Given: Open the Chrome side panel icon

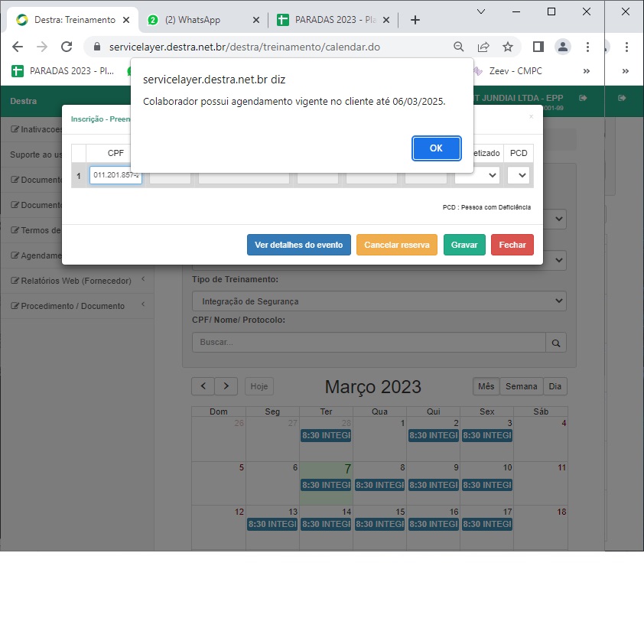Looking at the screenshot, I should coord(538,47).
